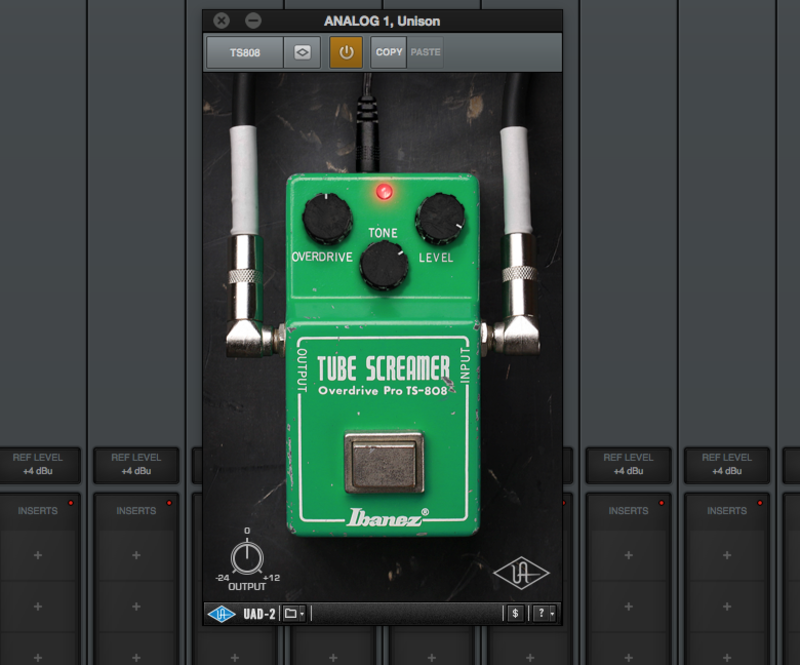
Task: Close the ANALOG 1 Unison plugin window
Action: click(x=221, y=21)
